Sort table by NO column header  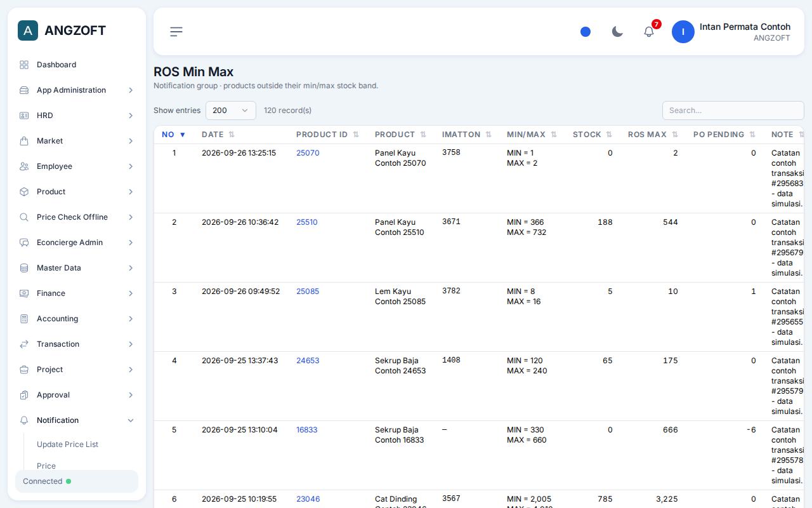pyautogui.click(x=174, y=135)
